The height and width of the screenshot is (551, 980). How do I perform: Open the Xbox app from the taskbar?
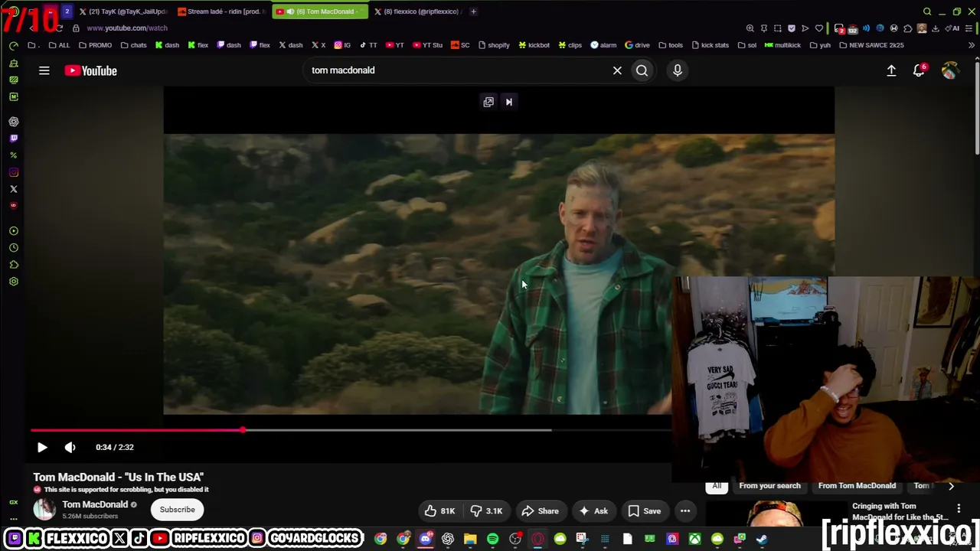(x=694, y=539)
